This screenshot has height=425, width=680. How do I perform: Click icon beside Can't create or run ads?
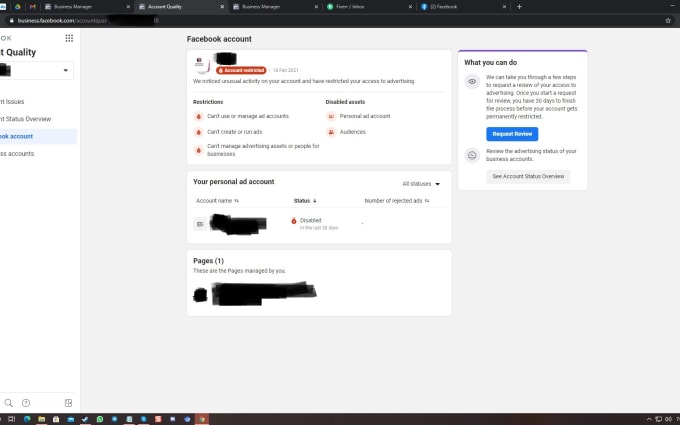199,132
